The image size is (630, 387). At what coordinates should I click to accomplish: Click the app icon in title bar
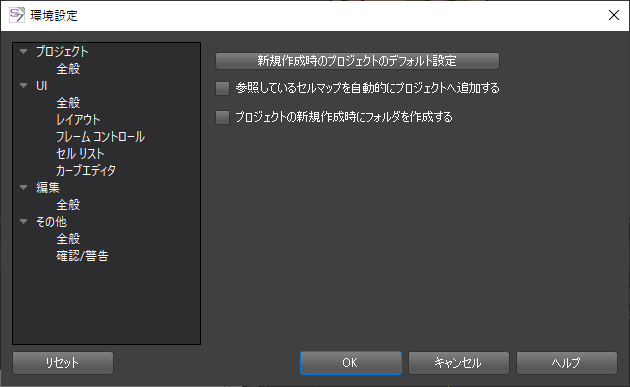tap(16, 15)
